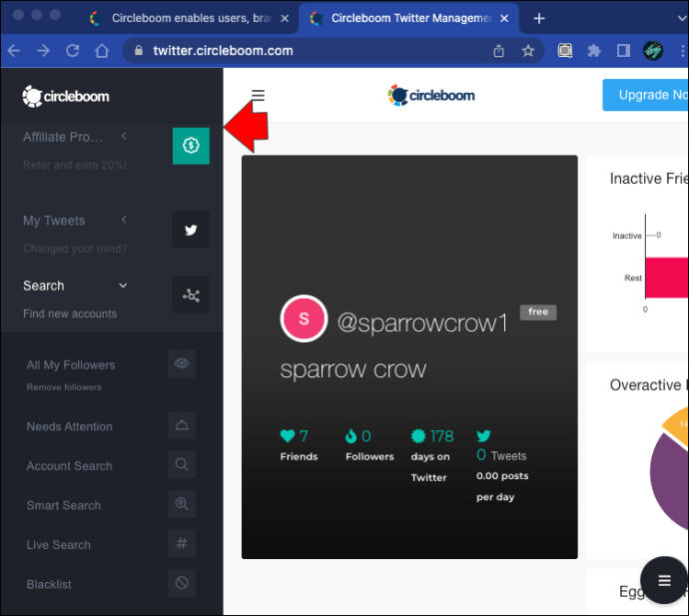Close the 'Circleboom enables users' tab
Image resolution: width=689 pixels, height=616 pixels.
click(x=285, y=18)
